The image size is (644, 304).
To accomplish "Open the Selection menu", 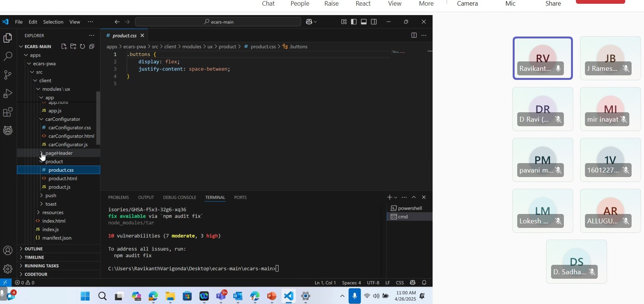I will [53, 22].
